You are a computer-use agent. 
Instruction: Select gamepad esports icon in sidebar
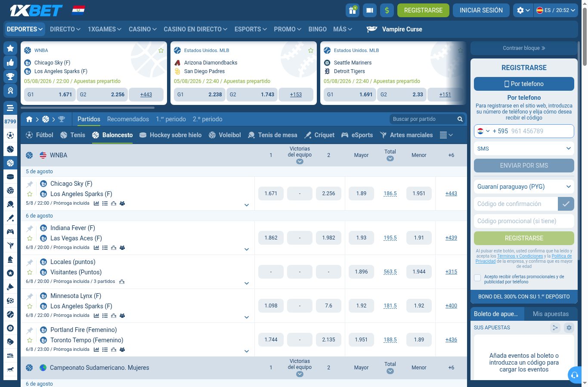point(10,232)
